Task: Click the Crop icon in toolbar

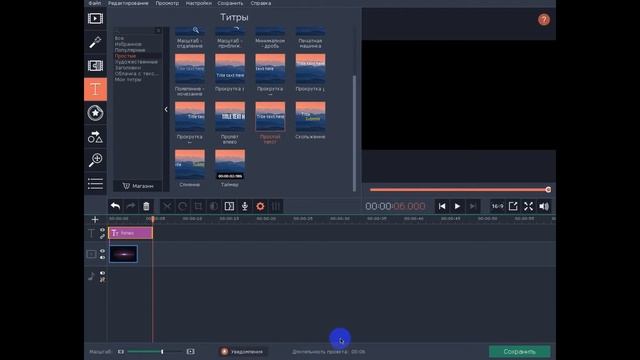Action: [x=198, y=206]
